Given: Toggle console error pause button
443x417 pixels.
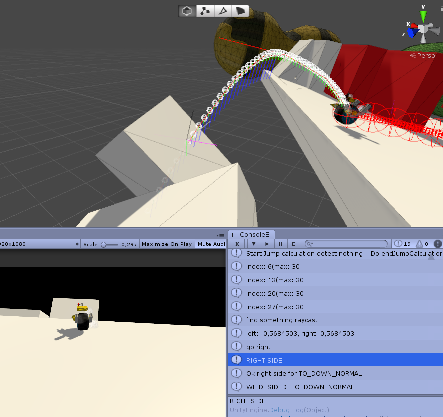Looking at the screenshot, I should (x=280, y=244).
